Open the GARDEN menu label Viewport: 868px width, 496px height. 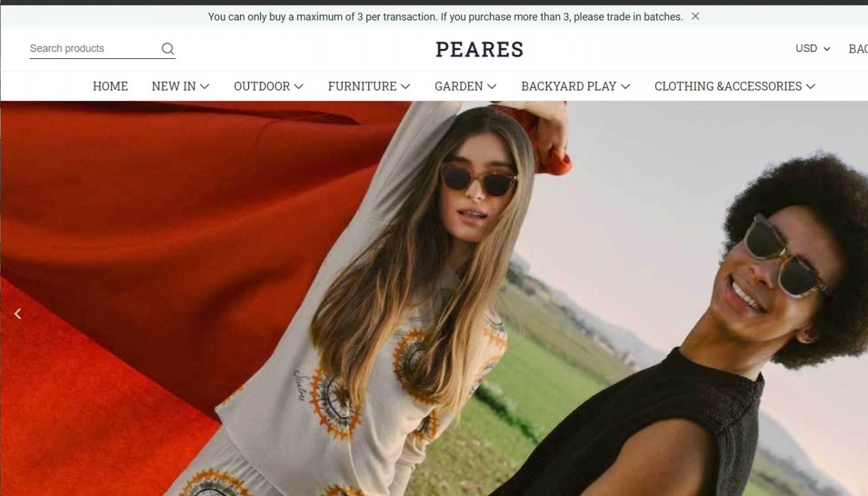coord(459,86)
